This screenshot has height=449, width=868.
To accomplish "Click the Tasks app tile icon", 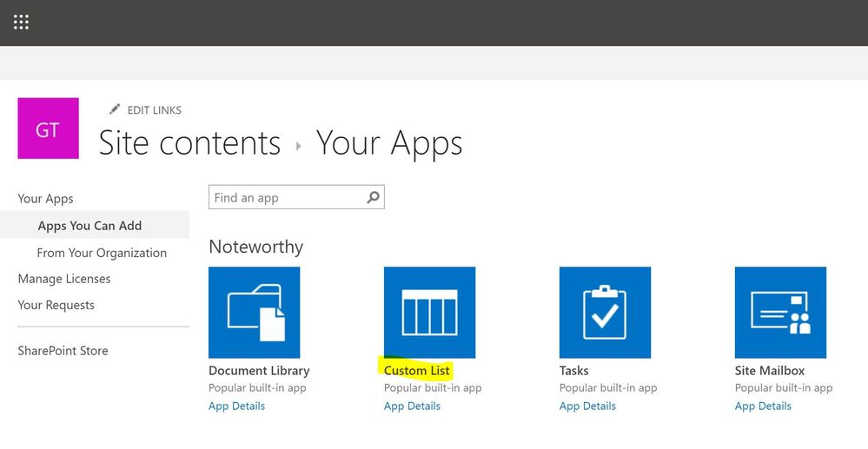I will click(x=605, y=312).
